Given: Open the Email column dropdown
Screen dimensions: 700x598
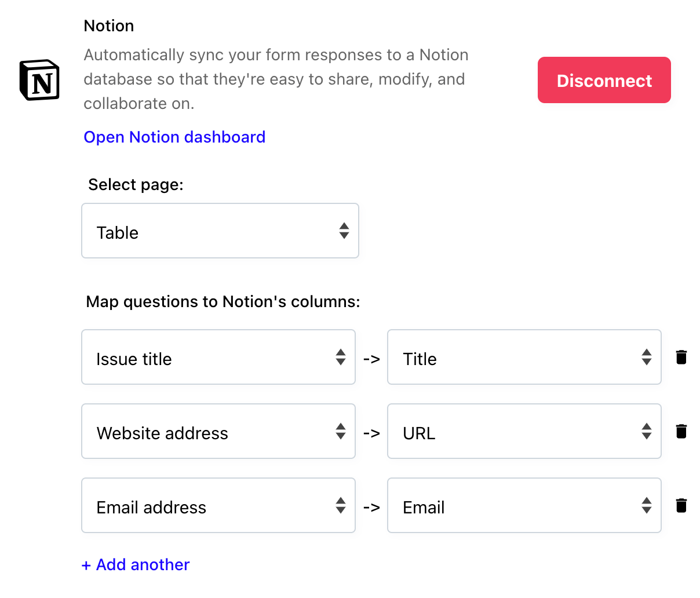Looking at the screenshot, I should click(x=524, y=505).
